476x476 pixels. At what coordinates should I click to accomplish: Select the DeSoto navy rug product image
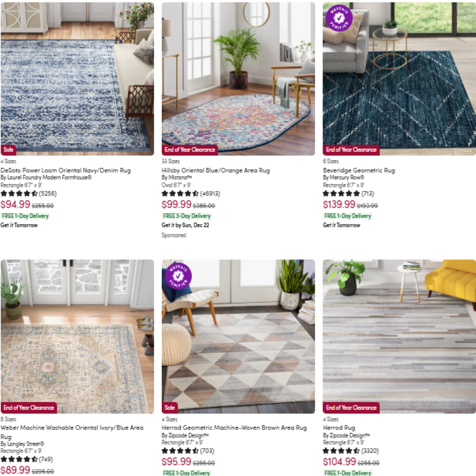(x=77, y=79)
